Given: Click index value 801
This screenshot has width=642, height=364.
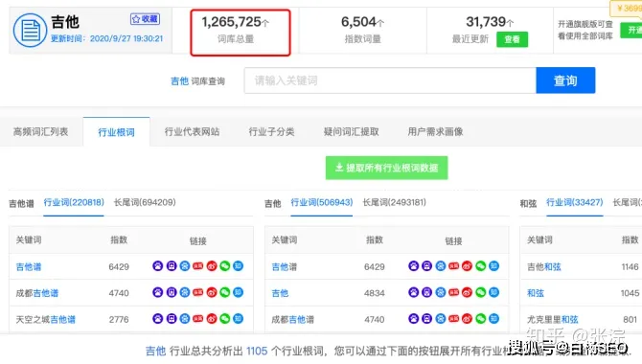Looking at the screenshot, I should coord(631,319).
